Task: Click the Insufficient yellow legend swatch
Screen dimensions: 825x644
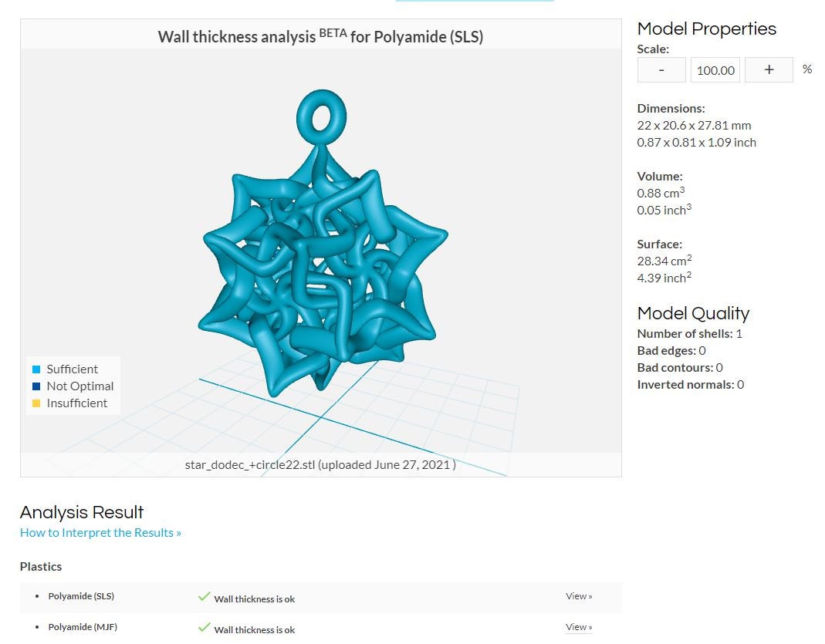Action: point(36,403)
